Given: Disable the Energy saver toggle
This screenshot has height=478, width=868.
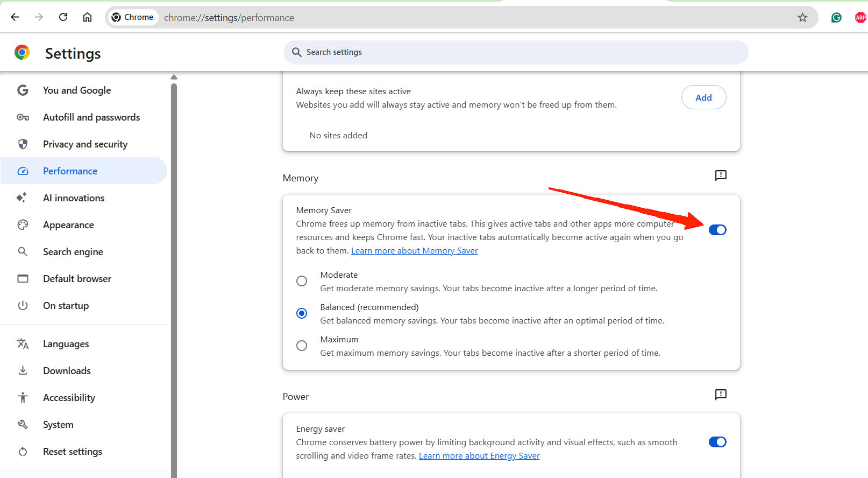Looking at the screenshot, I should coord(717,442).
